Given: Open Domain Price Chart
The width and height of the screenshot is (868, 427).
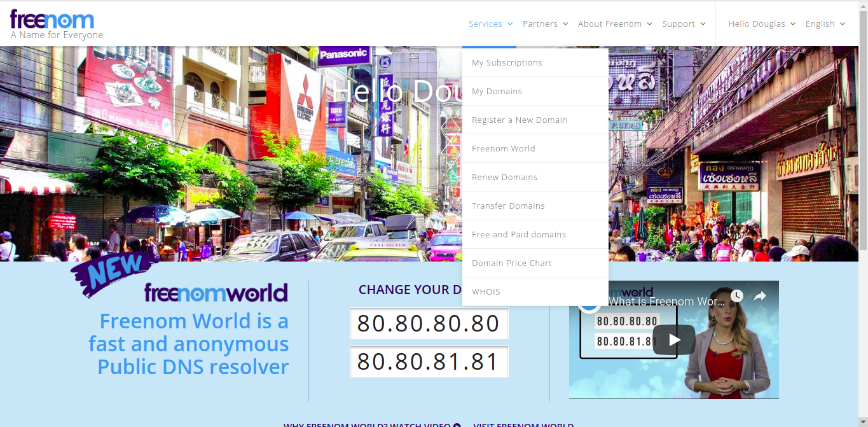Looking at the screenshot, I should pos(535,263).
